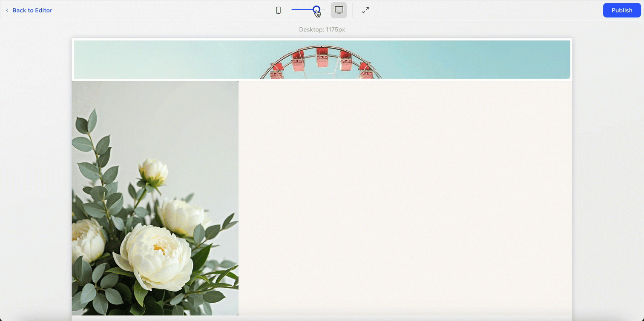Click the blue filled part of the width slider
The width and height of the screenshot is (644, 321).
tap(302, 9)
